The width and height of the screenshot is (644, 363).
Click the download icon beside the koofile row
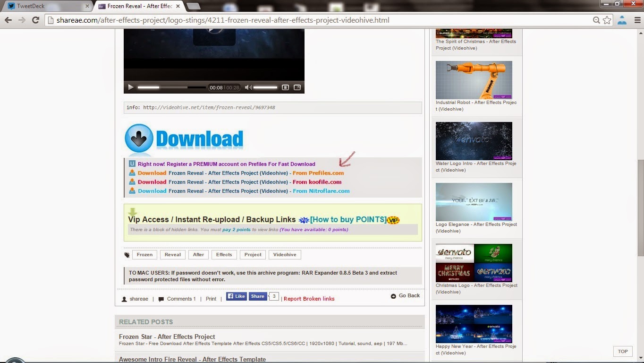(132, 182)
